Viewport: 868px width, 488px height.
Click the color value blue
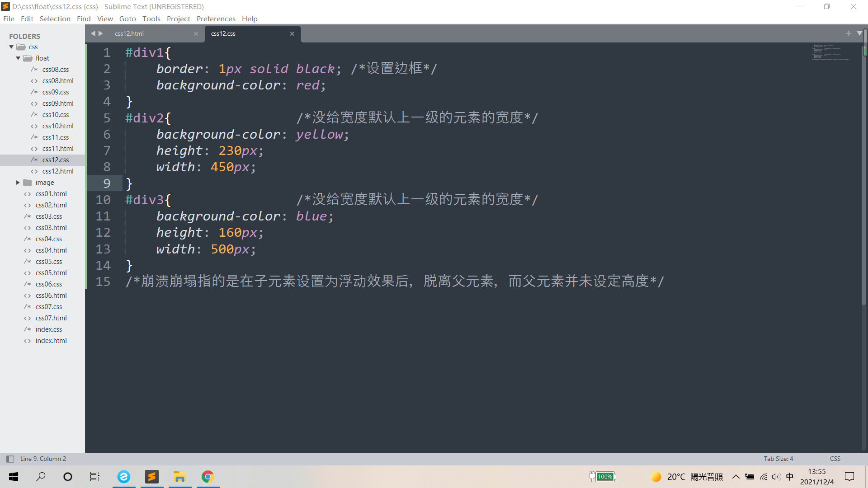[x=311, y=216]
